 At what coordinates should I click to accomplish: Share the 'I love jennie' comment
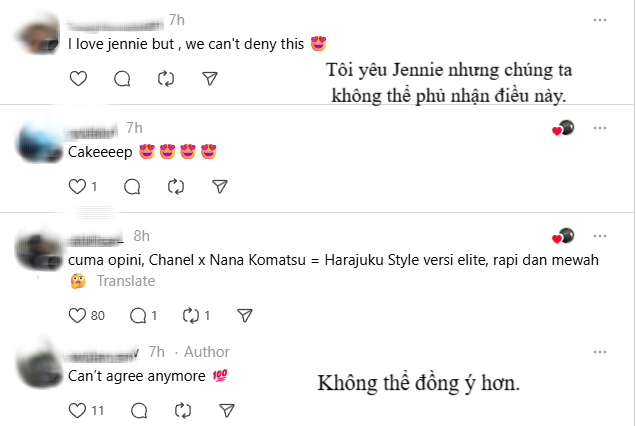210,78
